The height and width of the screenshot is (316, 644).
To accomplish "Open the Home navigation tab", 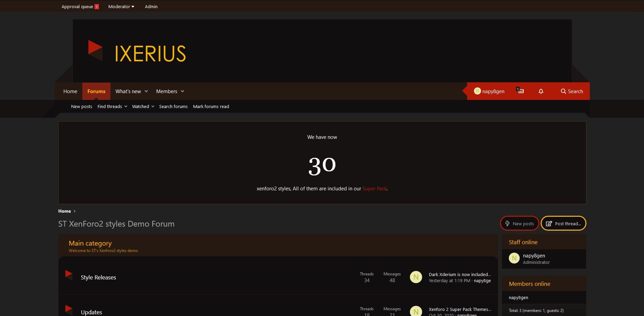I will 70,91.
